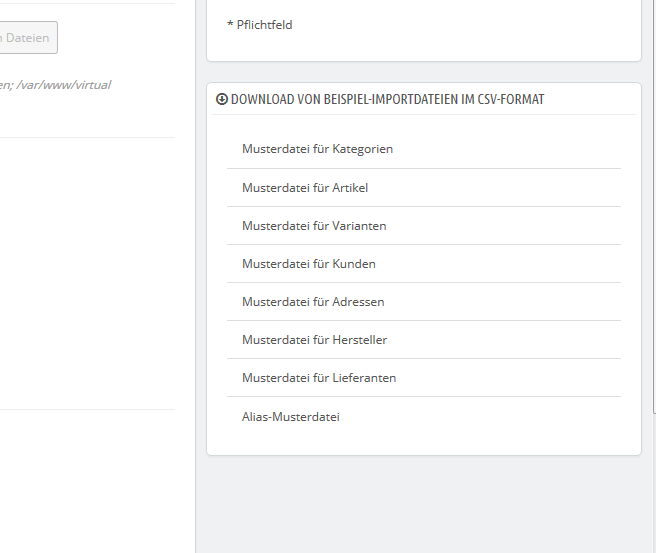Click the '* Pflichtfeld' required field note
This screenshot has width=656, height=553.
click(259, 25)
